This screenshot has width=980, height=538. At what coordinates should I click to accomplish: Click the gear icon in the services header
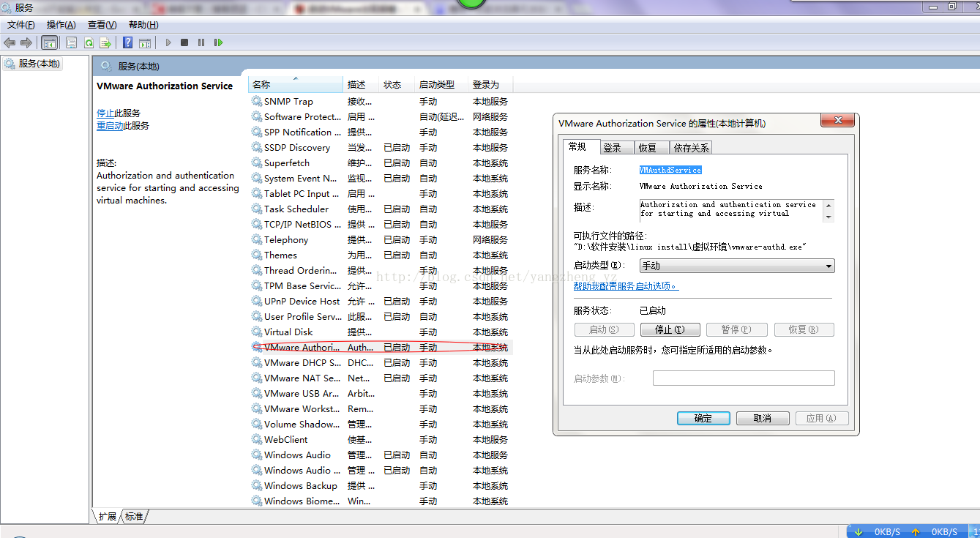tap(106, 66)
